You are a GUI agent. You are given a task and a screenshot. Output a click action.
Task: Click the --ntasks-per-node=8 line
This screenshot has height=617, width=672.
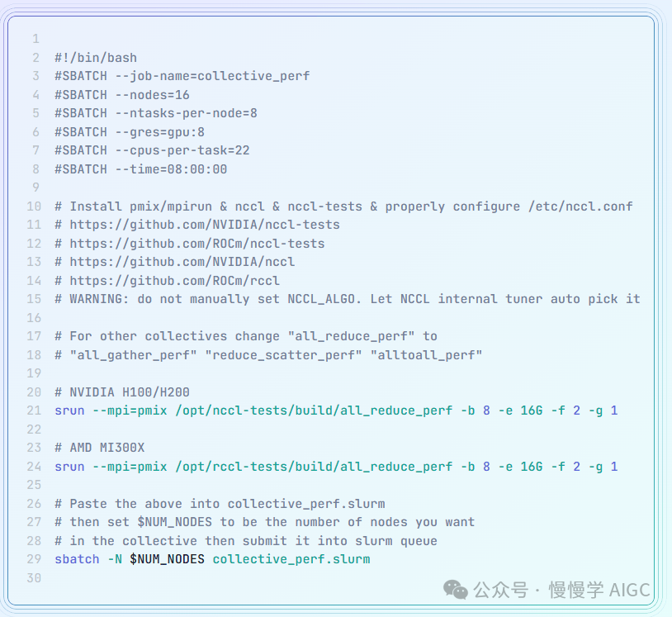click(155, 113)
